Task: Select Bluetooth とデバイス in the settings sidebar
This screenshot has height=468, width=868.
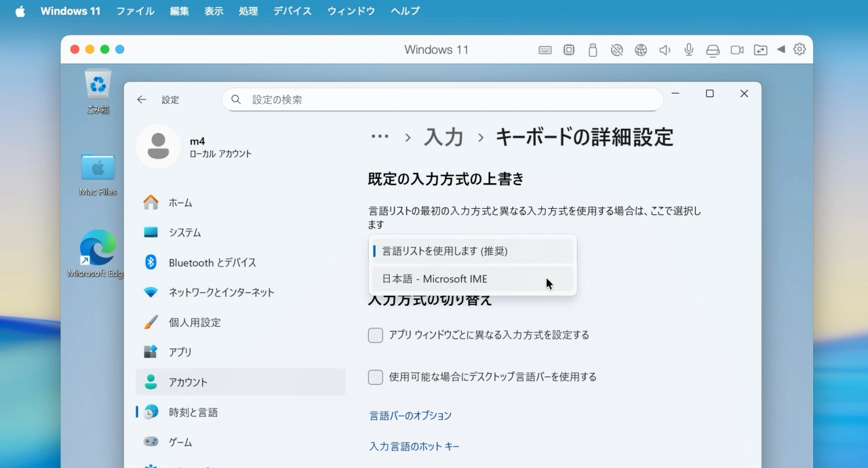Action: point(210,262)
